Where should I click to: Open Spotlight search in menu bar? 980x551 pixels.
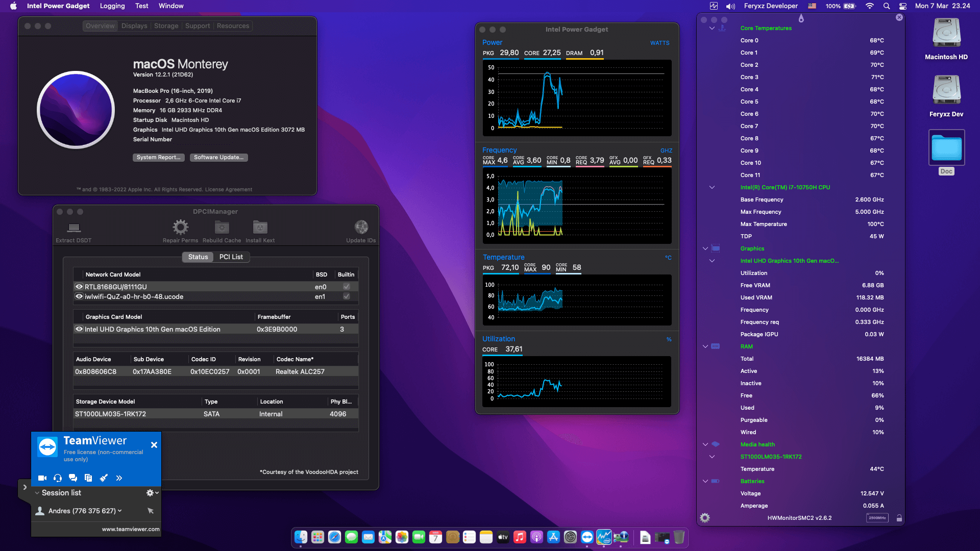[x=887, y=6]
